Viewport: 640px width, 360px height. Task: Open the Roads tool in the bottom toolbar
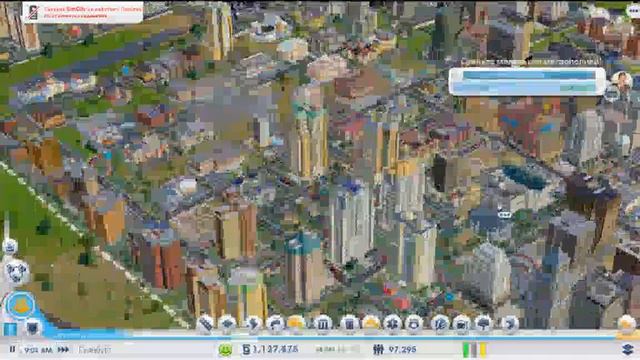pos(205,324)
